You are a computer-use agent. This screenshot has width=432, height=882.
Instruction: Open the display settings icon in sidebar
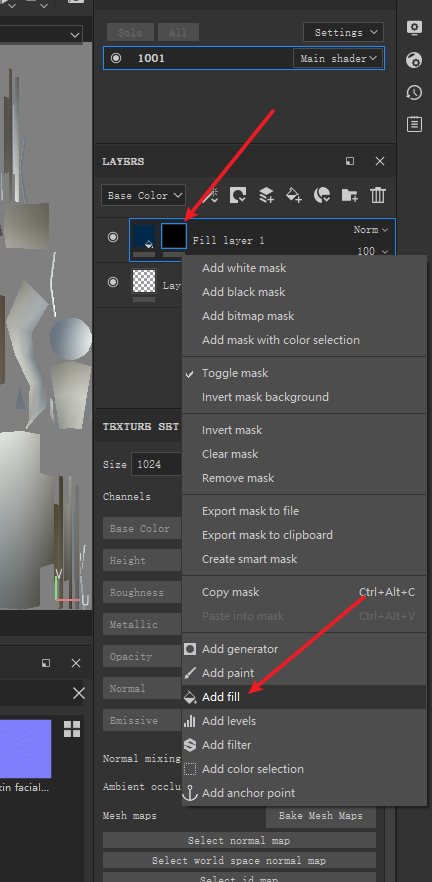(414, 28)
